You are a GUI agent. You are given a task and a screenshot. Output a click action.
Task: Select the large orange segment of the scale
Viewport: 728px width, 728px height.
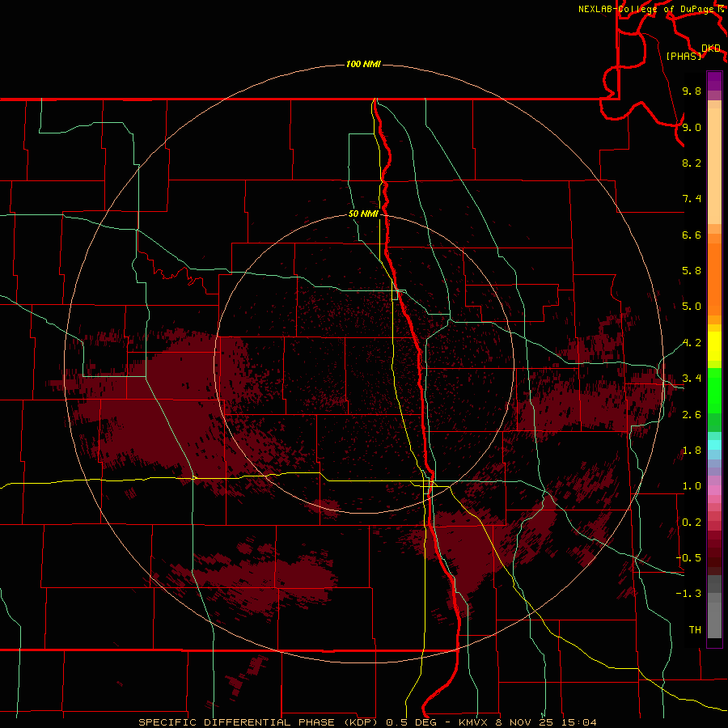pos(714,279)
